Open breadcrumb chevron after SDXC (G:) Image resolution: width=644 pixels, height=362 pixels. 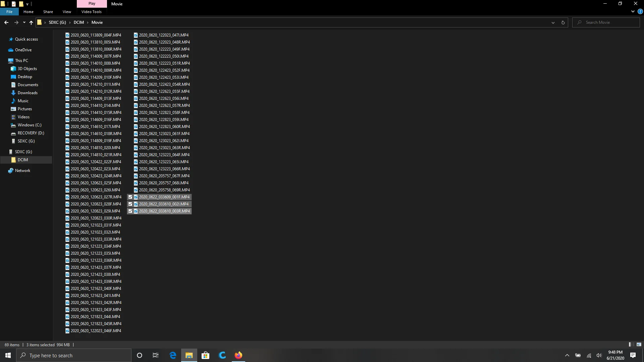[70, 22]
